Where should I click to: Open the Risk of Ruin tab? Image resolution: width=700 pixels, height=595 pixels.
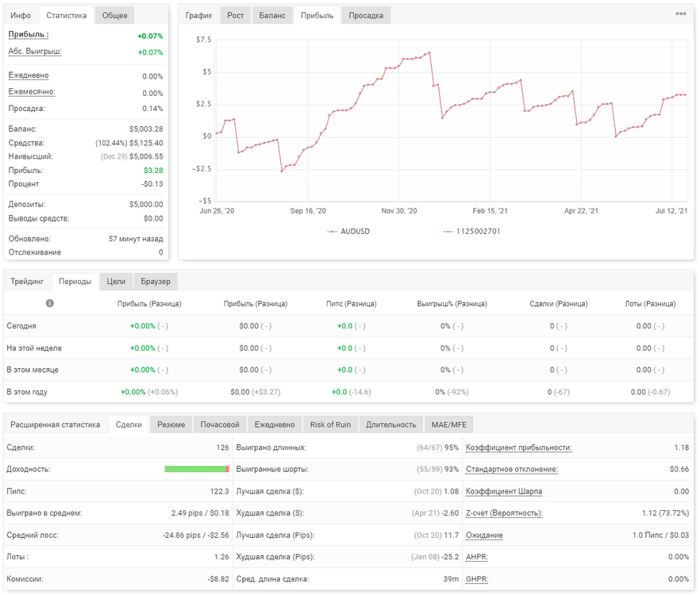(330, 424)
